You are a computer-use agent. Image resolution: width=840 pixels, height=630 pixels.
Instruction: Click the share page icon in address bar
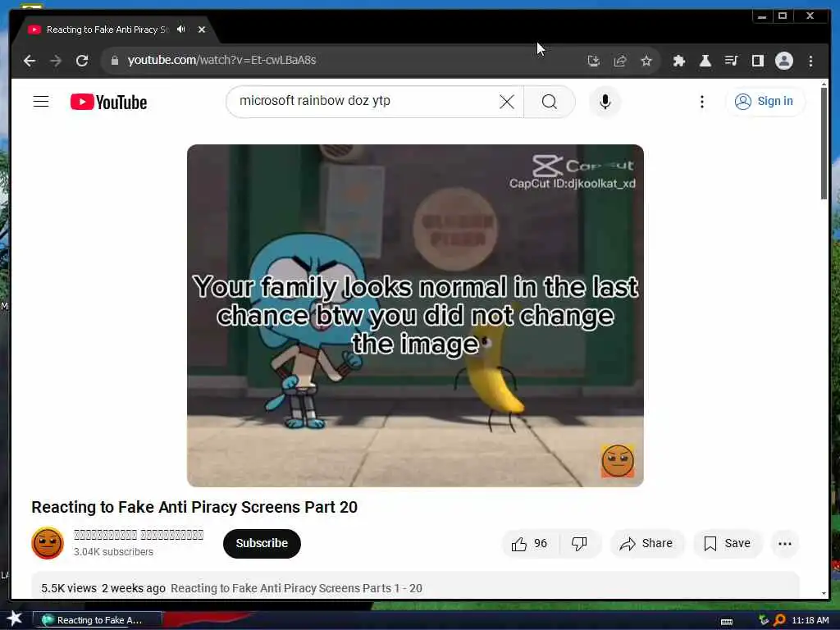[620, 61]
